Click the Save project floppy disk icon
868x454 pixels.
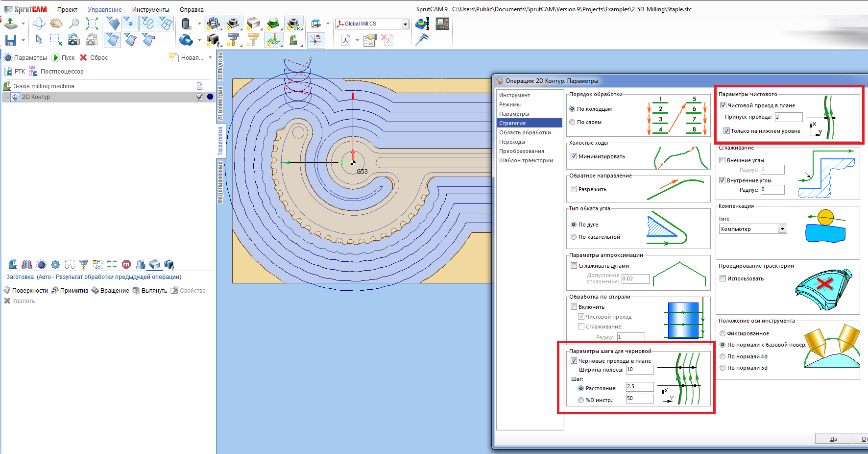[x=10, y=40]
